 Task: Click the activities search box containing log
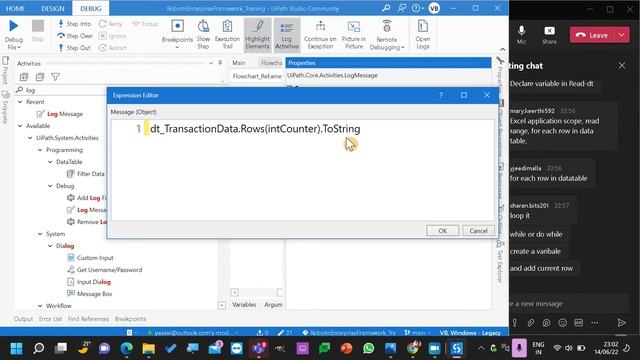click(61, 90)
